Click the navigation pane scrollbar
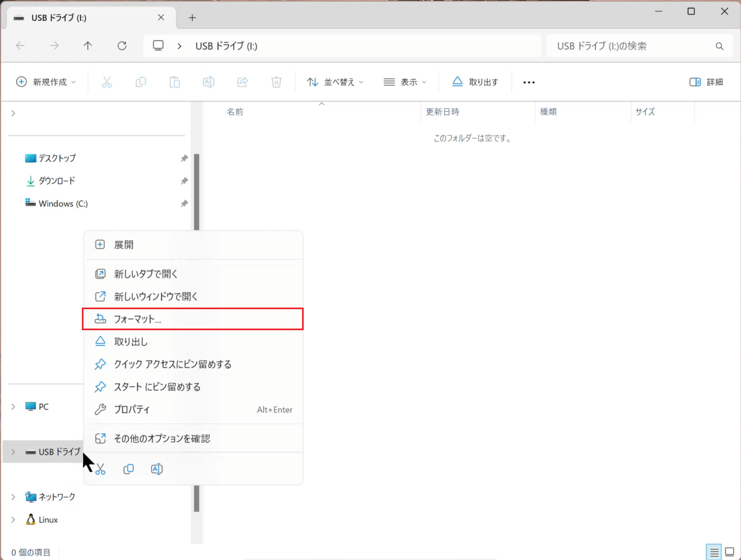 click(x=196, y=192)
